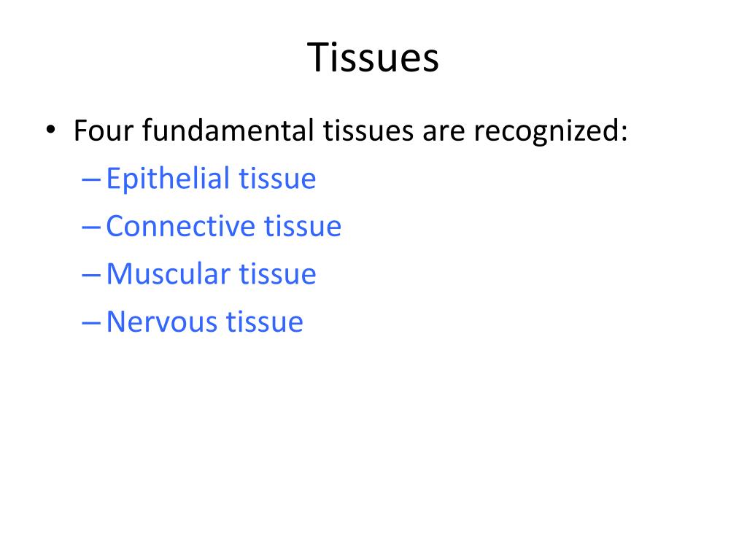This screenshot has width=747, height=560.
Task: Select the word tissue after Connective
Action: pyautogui.click(x=303, y=226)
